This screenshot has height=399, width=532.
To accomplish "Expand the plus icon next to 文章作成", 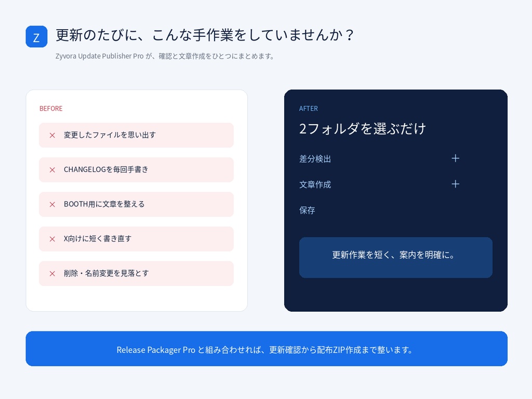I will [455, 184].
